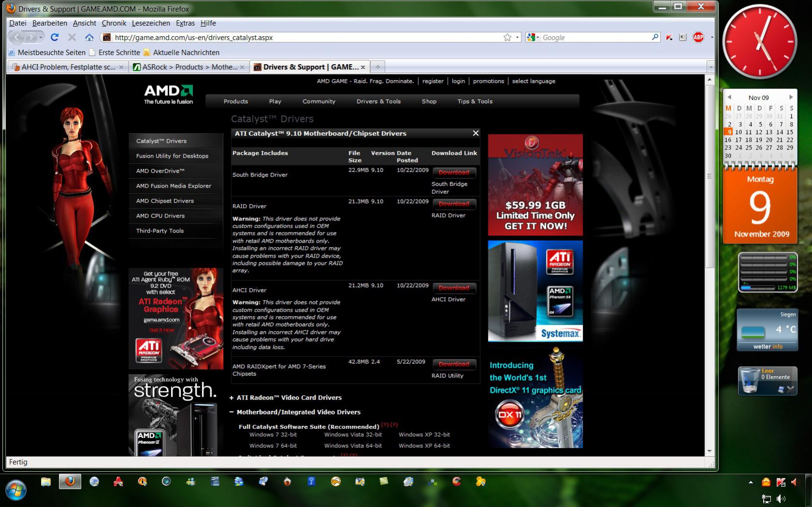Click the volume speaker tray icon

click(x=781, y=498)
